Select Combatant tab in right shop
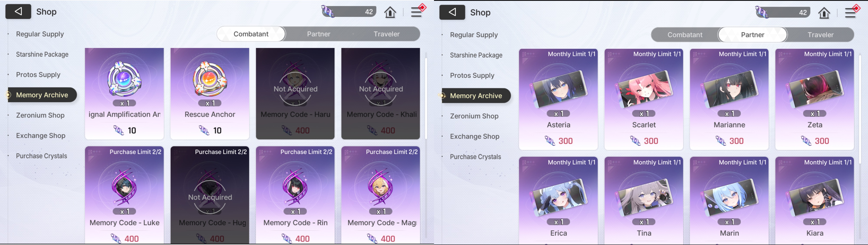 (685, 35)
